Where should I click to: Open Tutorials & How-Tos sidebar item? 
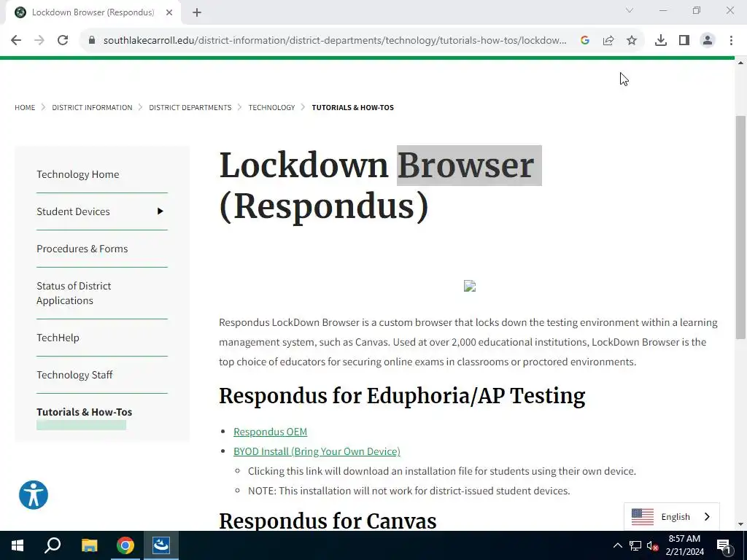pyautogui.click(x=85, y=412)
